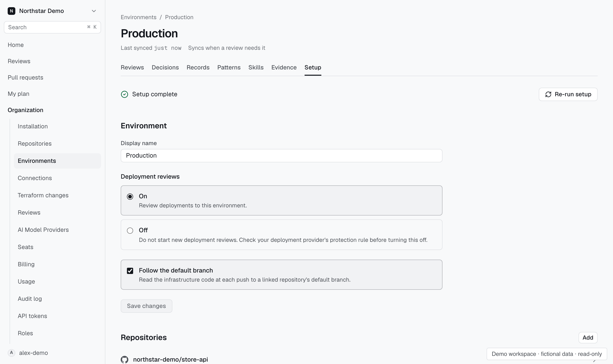Select the On deployment reviews radio
613x364 pixels.
pos(130,196)
